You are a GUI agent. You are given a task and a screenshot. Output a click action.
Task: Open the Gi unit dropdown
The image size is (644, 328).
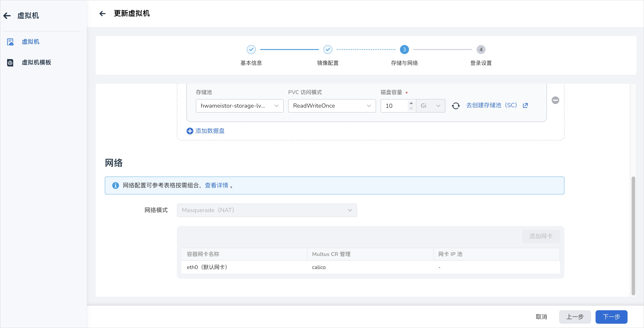[431, 106]
